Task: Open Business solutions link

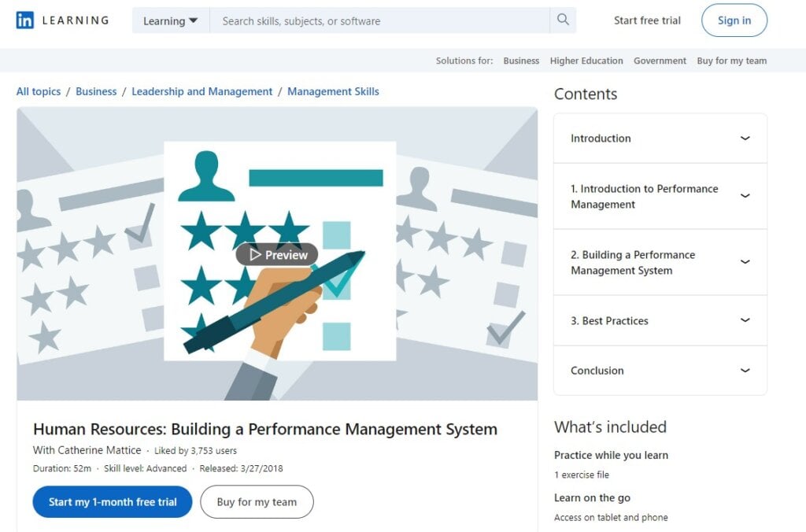Action: click(521, 61)
